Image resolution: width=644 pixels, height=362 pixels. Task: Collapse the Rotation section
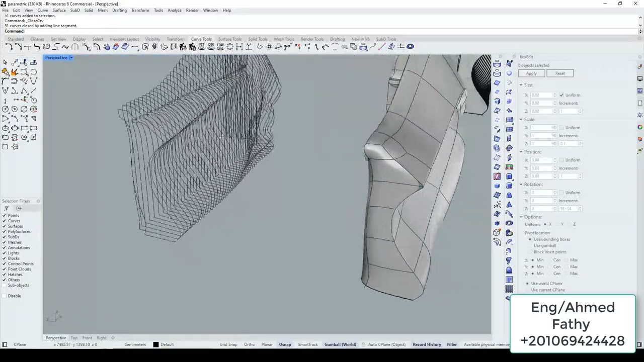pos(521,185)
